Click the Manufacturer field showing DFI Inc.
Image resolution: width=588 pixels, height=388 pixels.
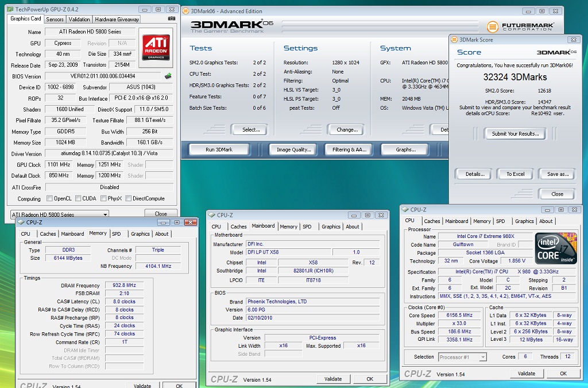(x=313, y=244)
